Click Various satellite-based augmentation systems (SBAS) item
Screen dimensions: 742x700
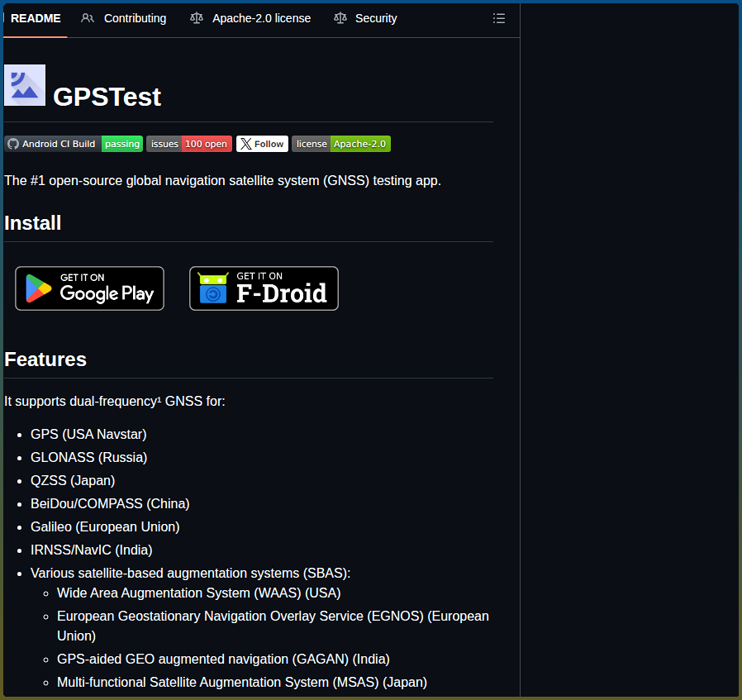pos(191,574)
